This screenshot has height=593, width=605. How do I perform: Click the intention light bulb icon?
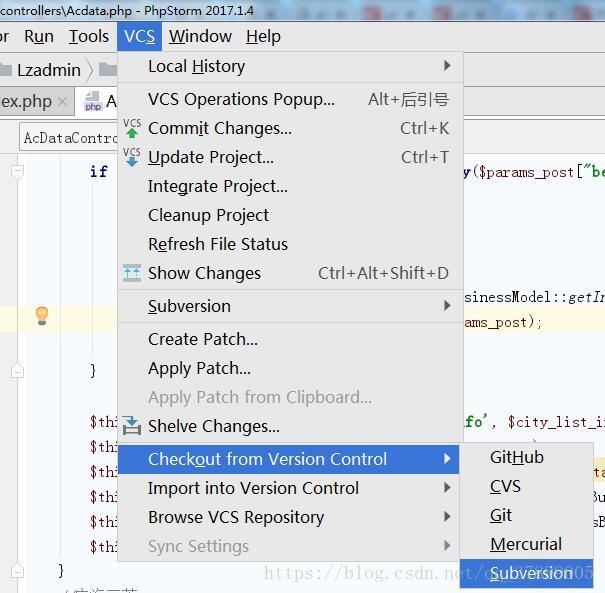tap(42, 316)
